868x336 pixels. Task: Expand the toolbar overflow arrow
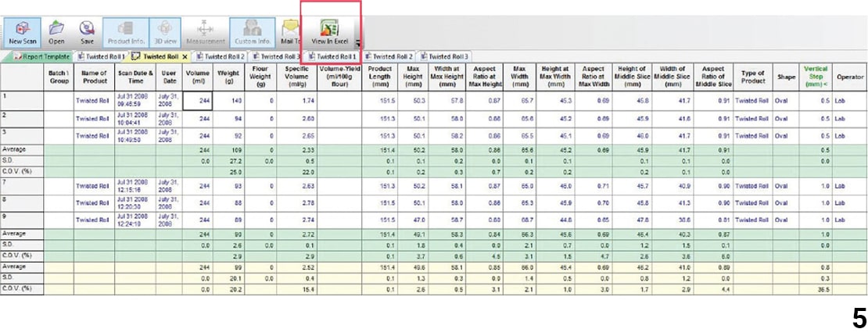pos(358,43)
